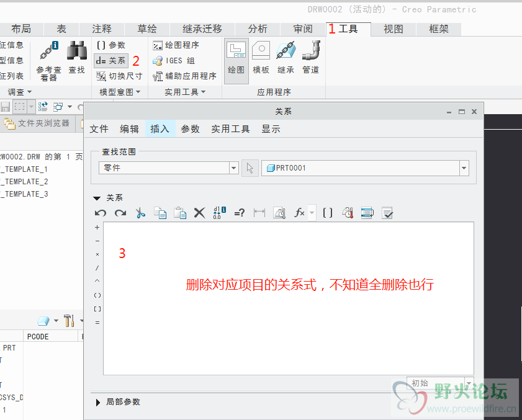The width and height of the screenshot is (522, 420).
Task: Open the 显示 menu in Relations dialog
Action: click(271, 129)
